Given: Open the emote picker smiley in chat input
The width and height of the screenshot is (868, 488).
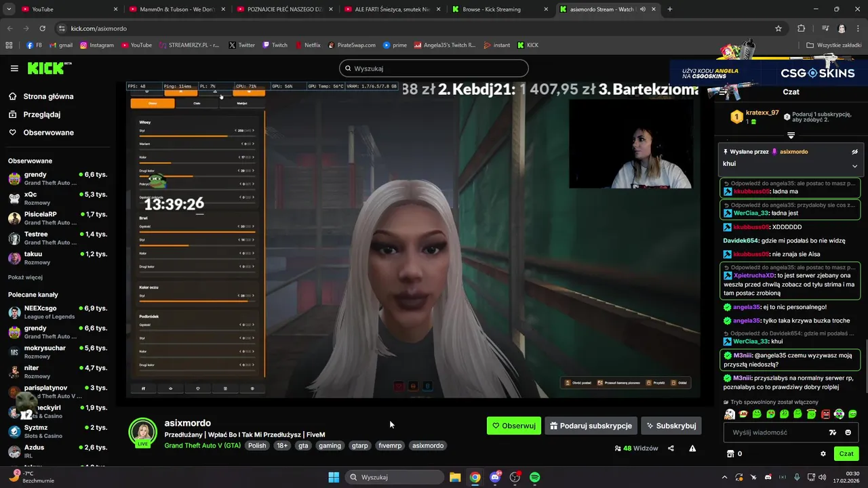Looking at the screenshot, I should [848, 432].
